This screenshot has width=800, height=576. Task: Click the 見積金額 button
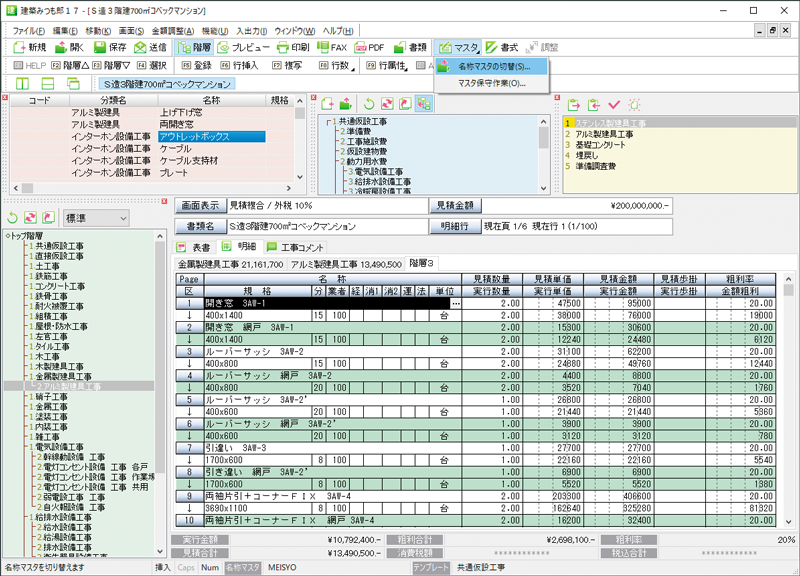(x=455, y=206)
